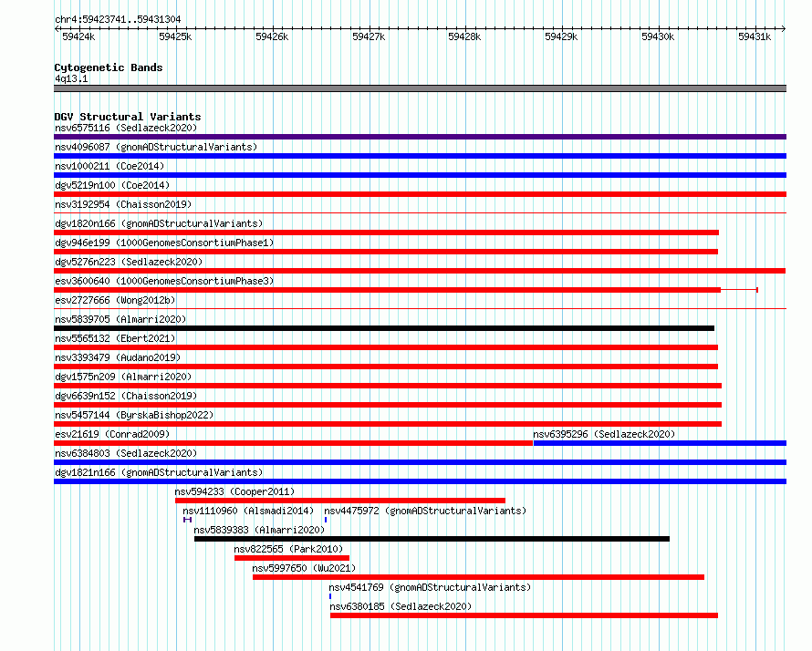Open esv21619 (Conrad2009) label
The image size is (812, 651).
tap(112, 434)
